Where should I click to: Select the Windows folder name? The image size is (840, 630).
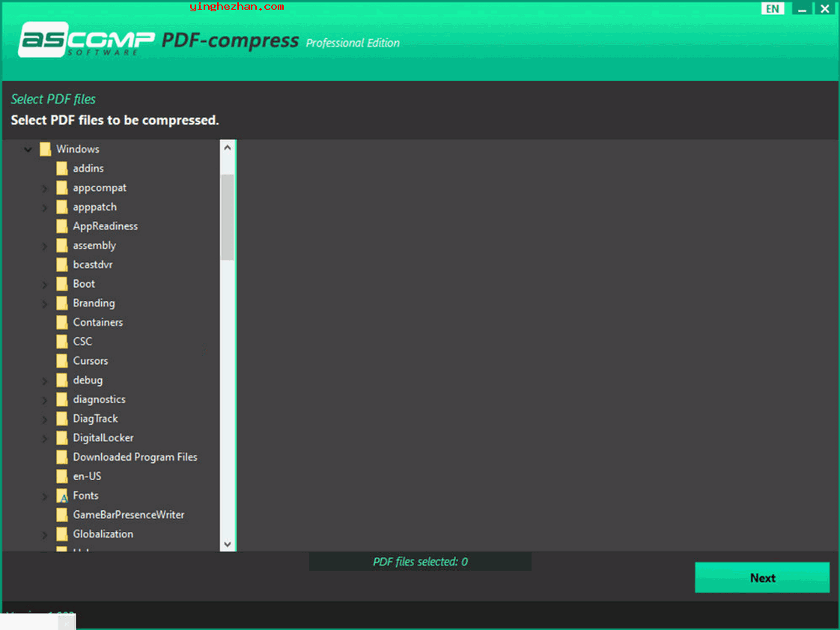(78, 149)
